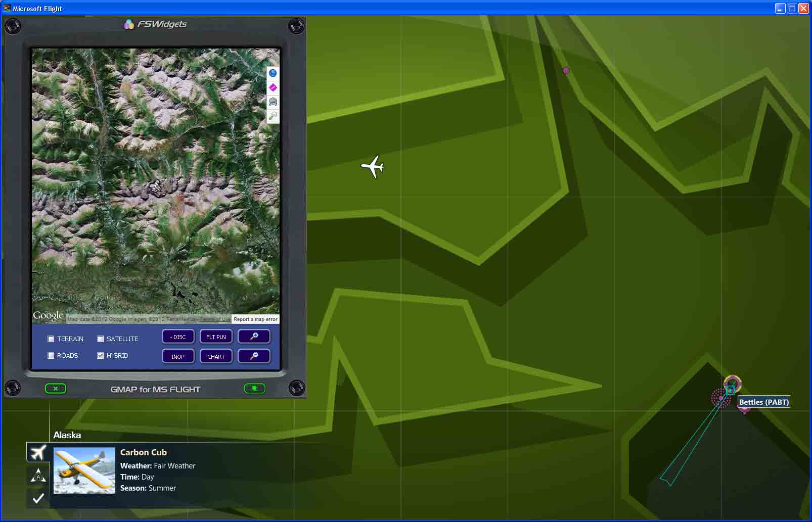Click the FLT PLN button
The width and height of the screenshot is (812, 522).
pos(216,337)
